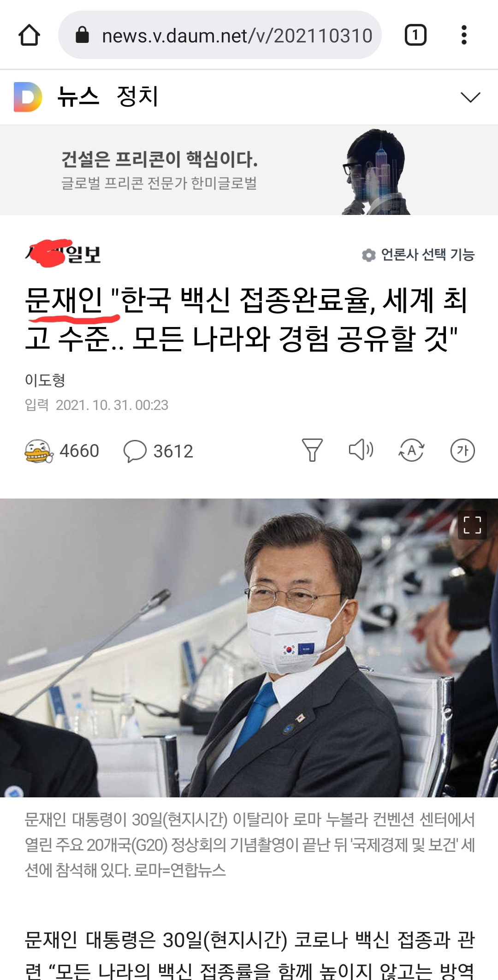The image size is (498, 980).
Task: Open the comments bubble icon
Action: [135, 451]
